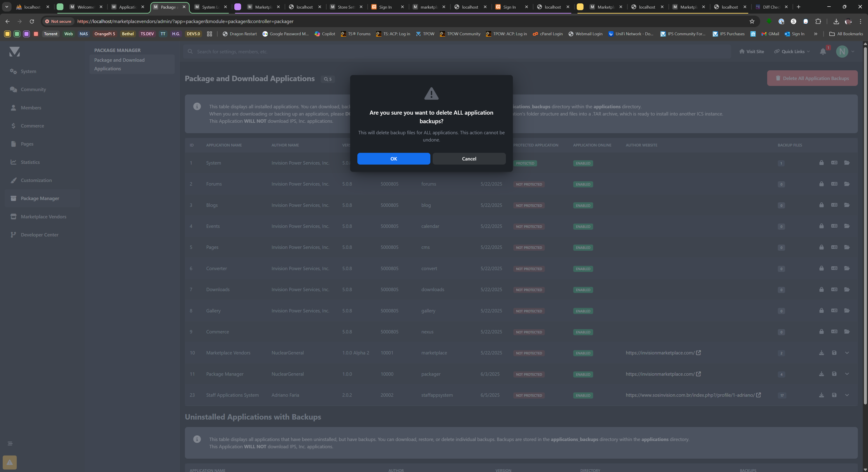Download the Staff Applications System application
Viewport: 868px width, 472px height.
[x=821, y=395]
